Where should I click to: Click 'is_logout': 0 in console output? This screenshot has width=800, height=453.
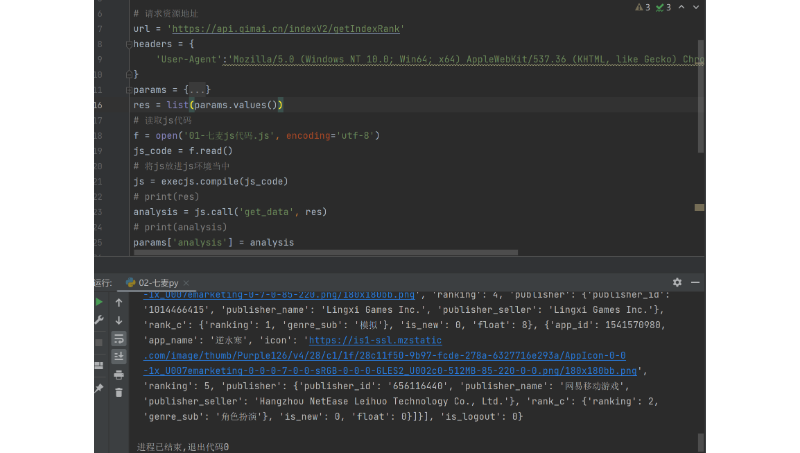pos(482,417)
